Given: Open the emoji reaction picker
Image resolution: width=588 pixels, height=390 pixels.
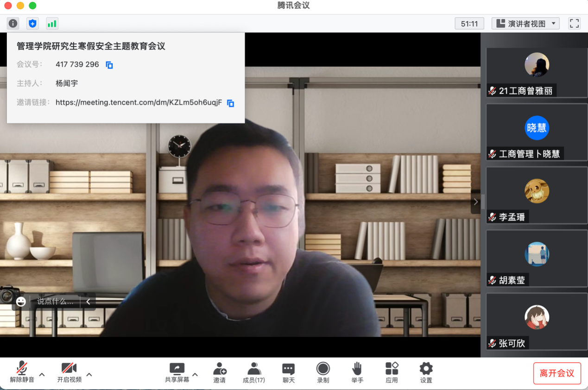Looking at the screenshot, I should (x=21, y=302).
